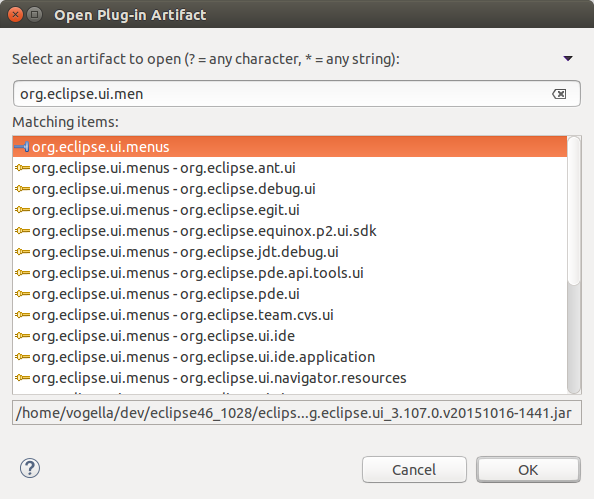This screenshot has width=594, height=499.
Task: Select the row ending in org.eclipse.ui.ide
Action: pos(290,336)
